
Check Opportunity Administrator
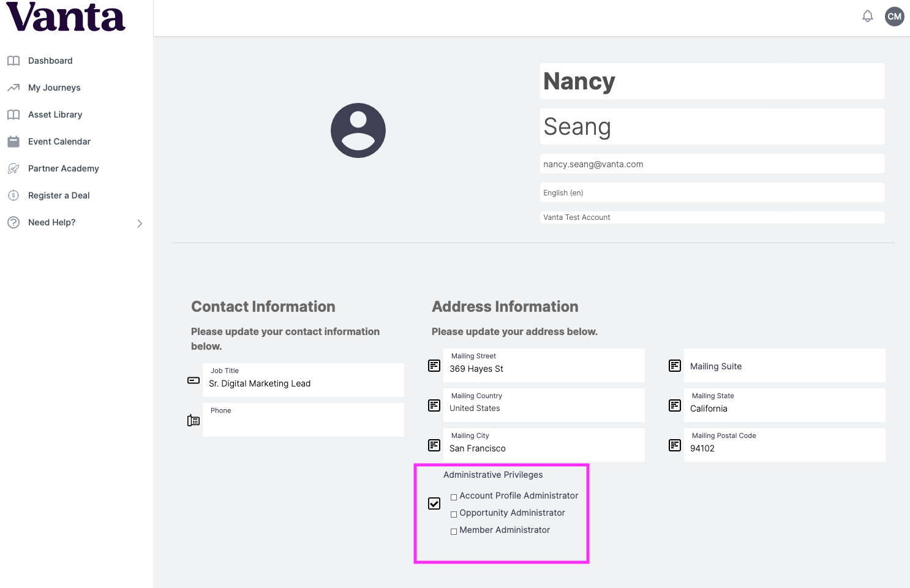(454, 514)
